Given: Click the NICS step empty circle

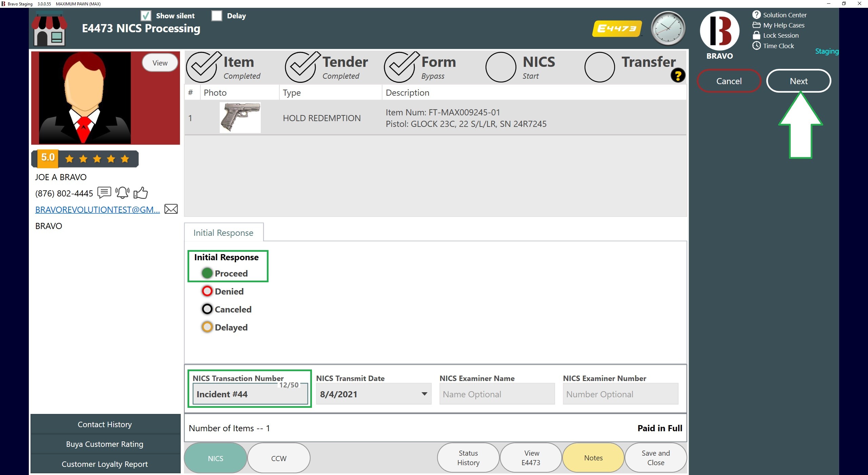Looking at the screenshot, I should (501, 67).
